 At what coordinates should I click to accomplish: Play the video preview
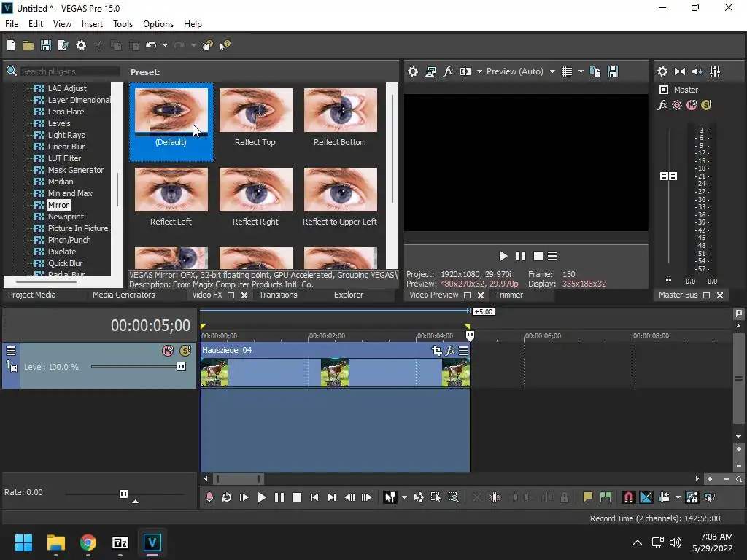[x=503, y=256]
